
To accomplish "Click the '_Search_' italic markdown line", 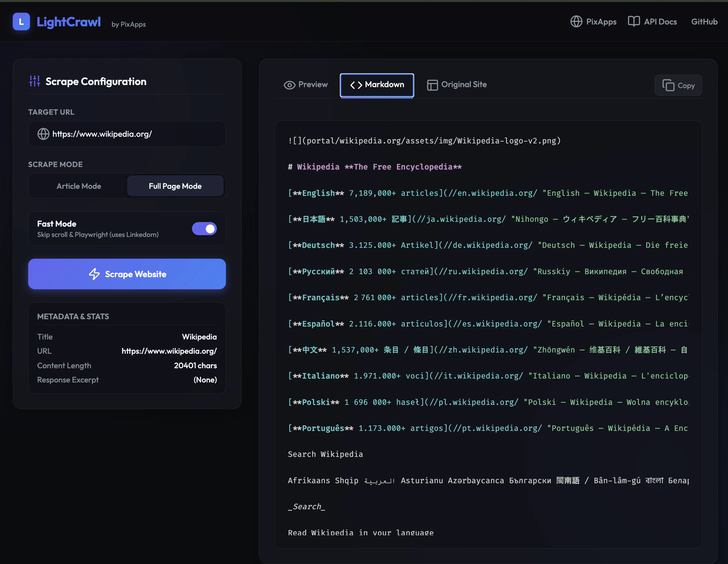I will [306, 507].
